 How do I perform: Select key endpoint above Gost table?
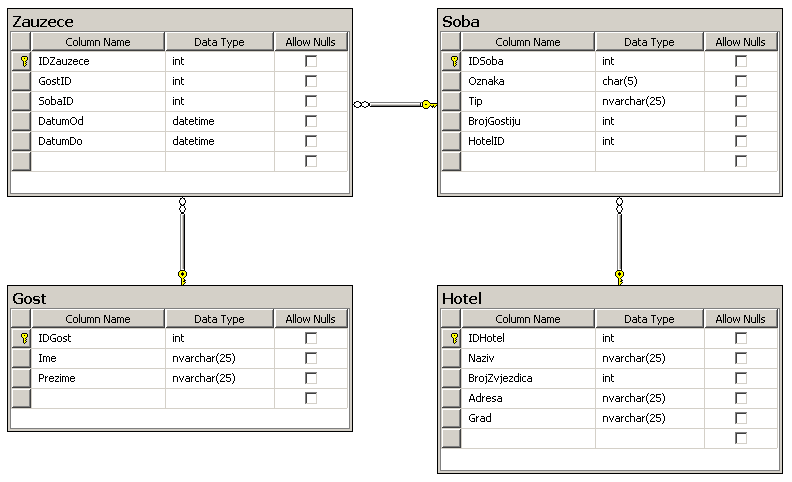pos(182,277)
